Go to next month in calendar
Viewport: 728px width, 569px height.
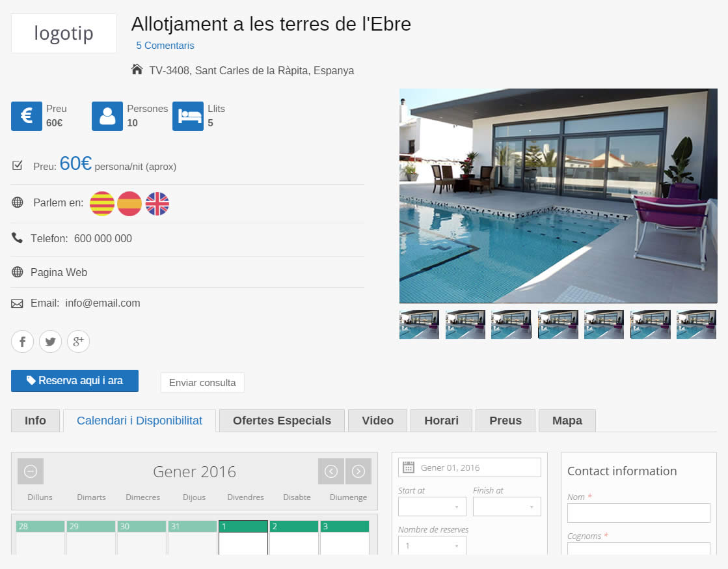coord(358,471)
